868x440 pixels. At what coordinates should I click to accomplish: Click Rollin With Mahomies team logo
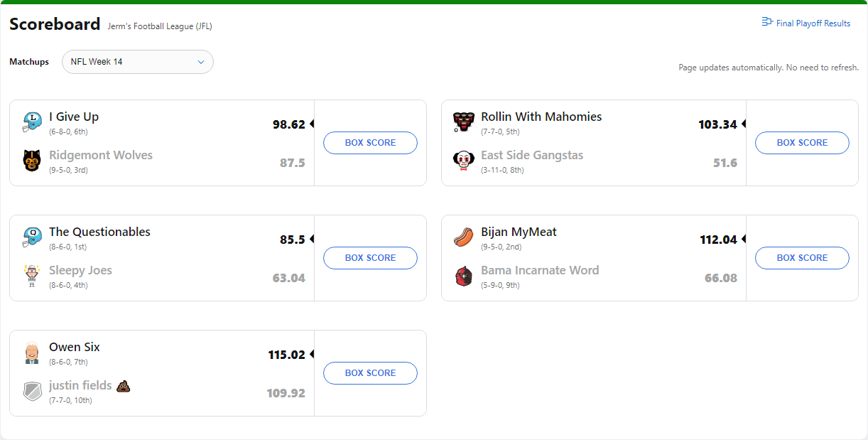click(x=464, y=122)
